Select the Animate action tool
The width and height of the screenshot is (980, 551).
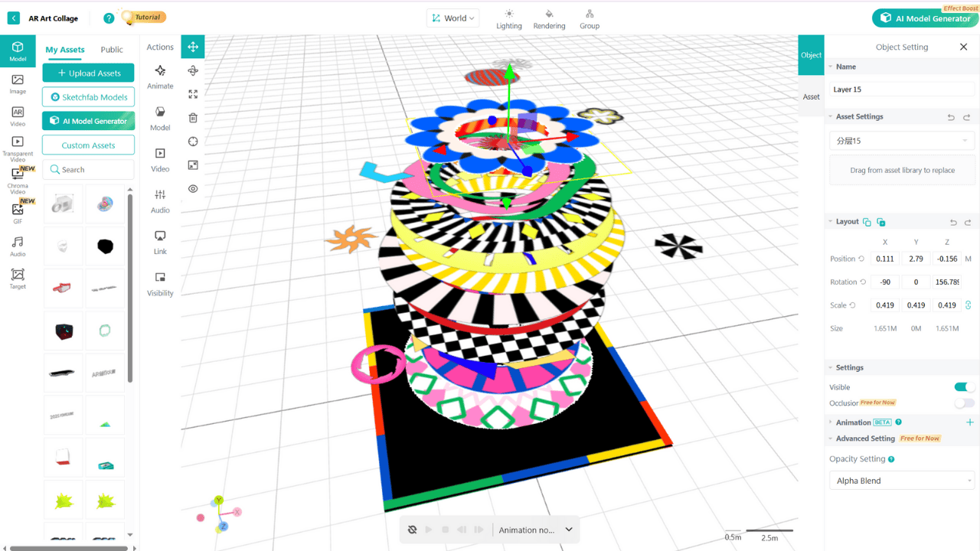(x=160, y=76)
